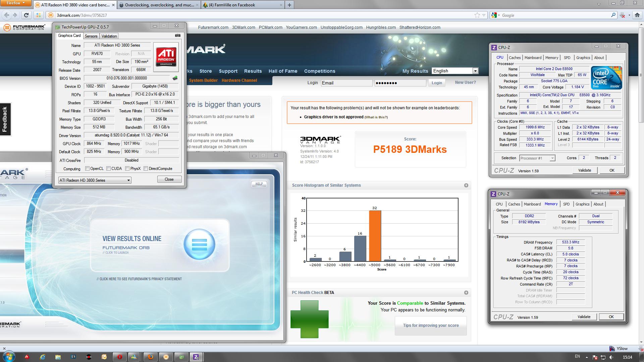The height and width of the screenshot is (362, 644).
Task: Click the search magnifier icon in Google box
Action: coord(613,15)
